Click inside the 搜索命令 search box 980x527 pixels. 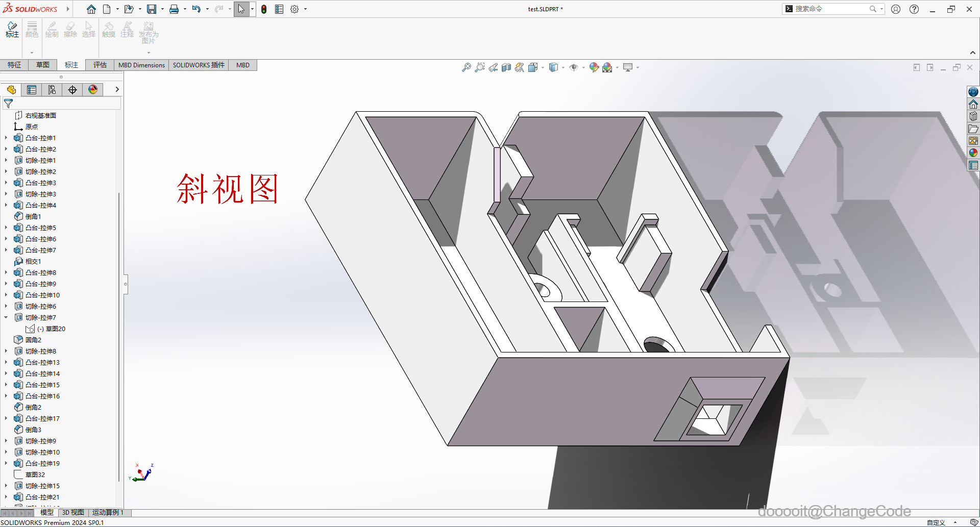click(x=829, y=9)
